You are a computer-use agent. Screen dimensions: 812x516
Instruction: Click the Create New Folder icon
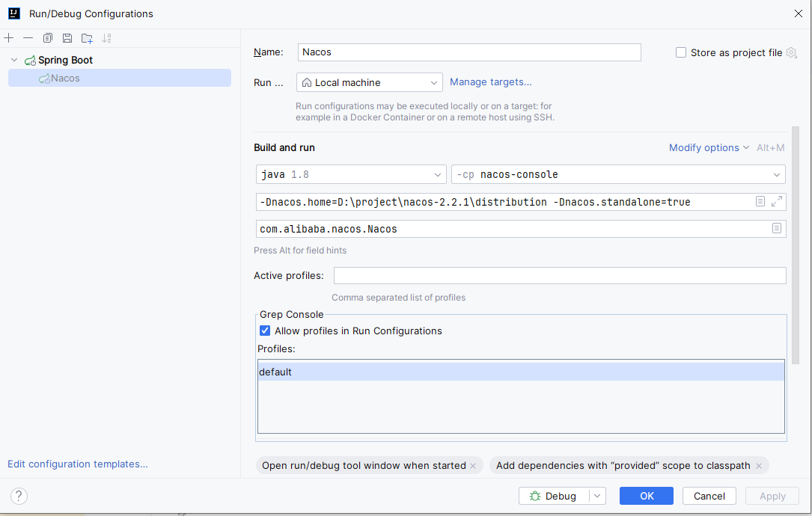(87, 38)
